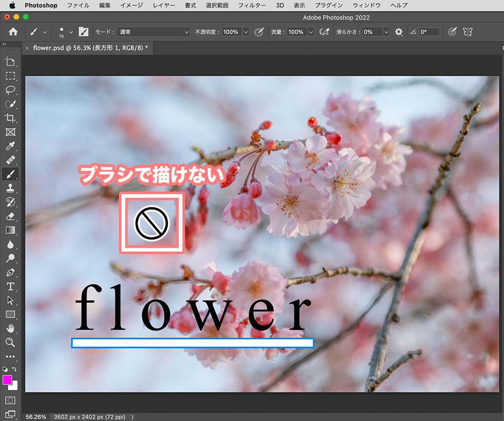Select the Gradient tool
The image size is (504, 421).
pyautogui.click(x=10, y=230)
